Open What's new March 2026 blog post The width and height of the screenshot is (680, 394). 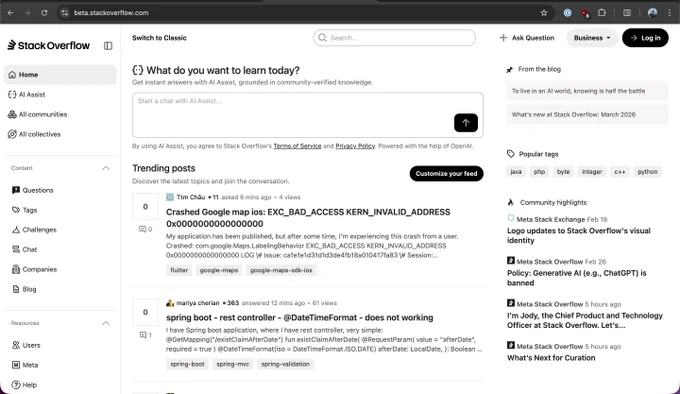click(x=587, y=114)
